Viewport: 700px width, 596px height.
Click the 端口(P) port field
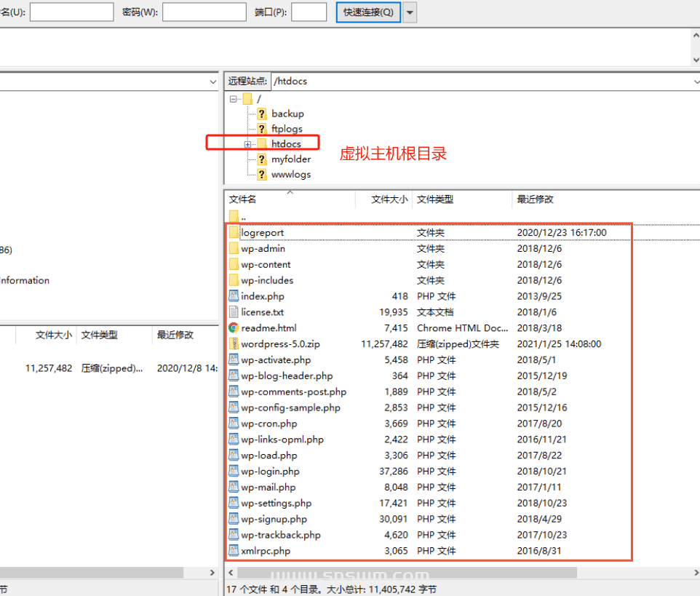309,12
